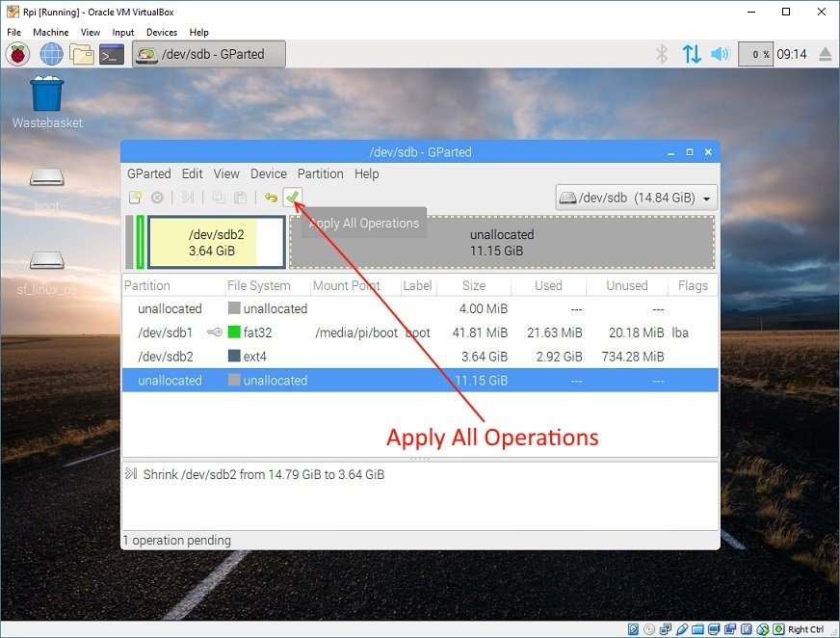Paste the copied partition via toolbar
This screenshot has height=638, width=840.
241,197
